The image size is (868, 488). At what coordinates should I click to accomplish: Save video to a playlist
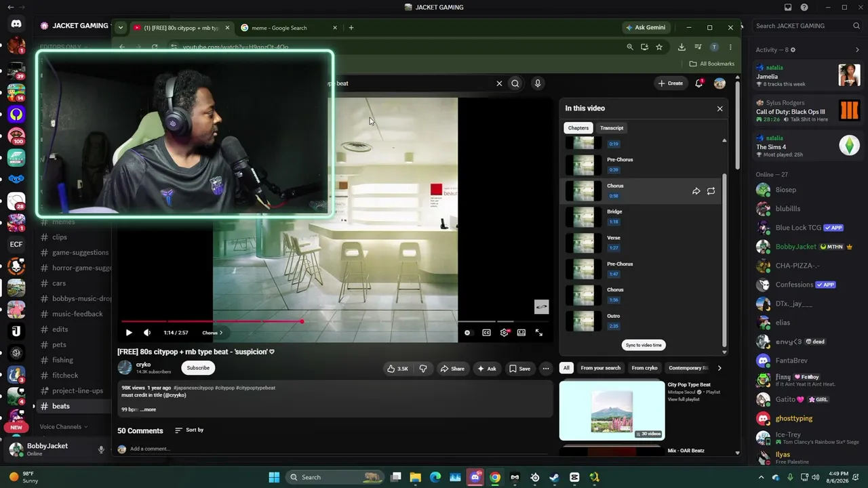[x=520, y=369]
